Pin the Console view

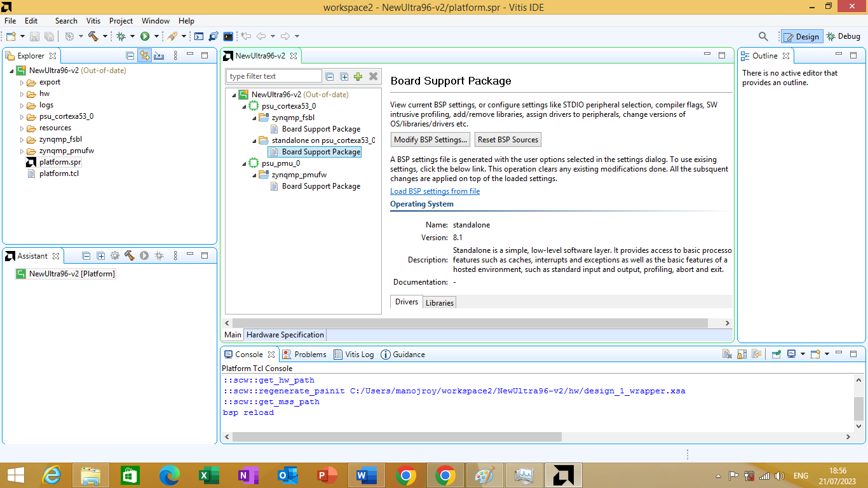(x=776, y=355)
